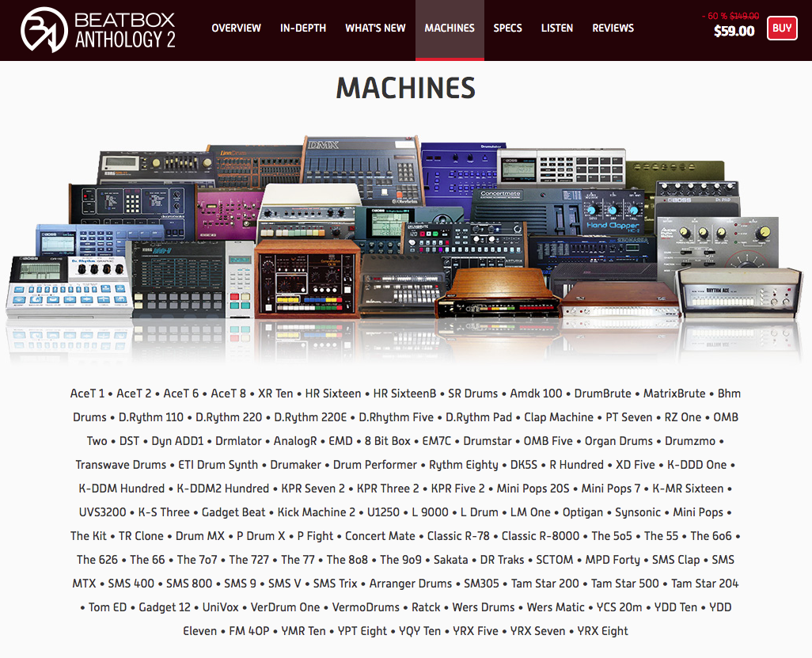The width and height of the screenshot is (812, 658).
Task: Click the wooden CR-78 style machine image
Action: [x=308, y=279]
